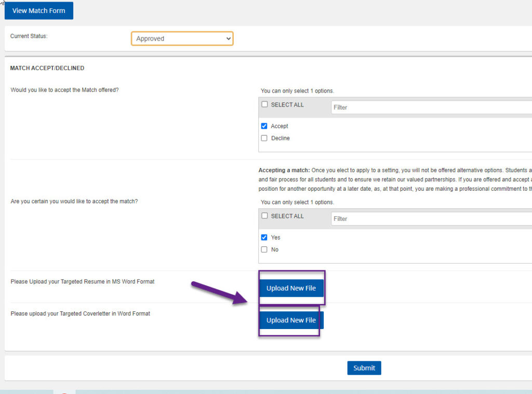
Task: Tick SELECT ALL for the match offered question
Action: [264, 104]
